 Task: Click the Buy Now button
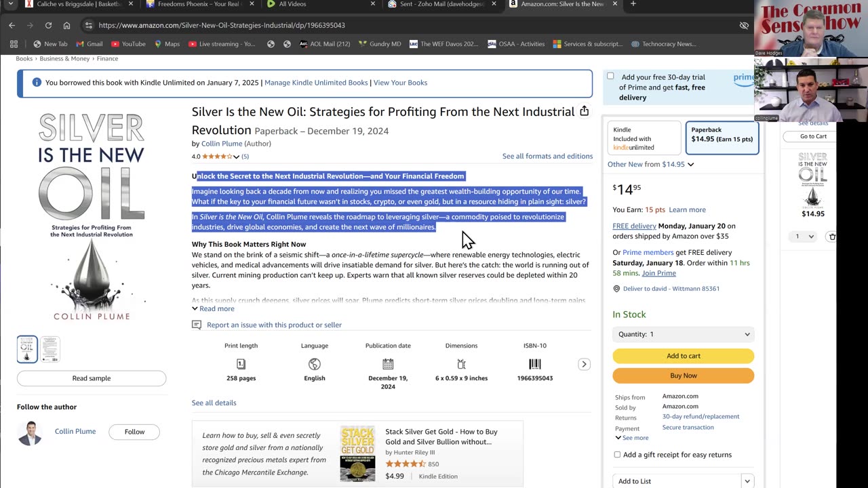[683, 375]
